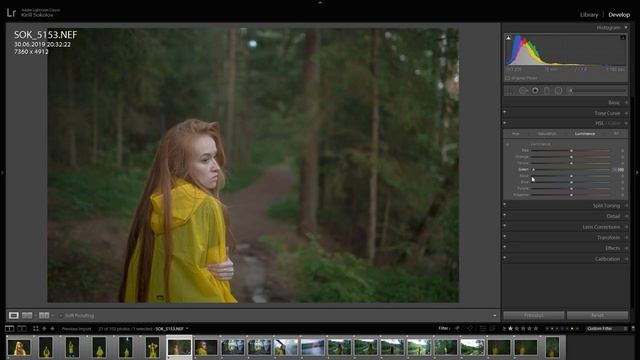Go forward to next photo source
Screen dimensions: 640x360
point(52,329)
